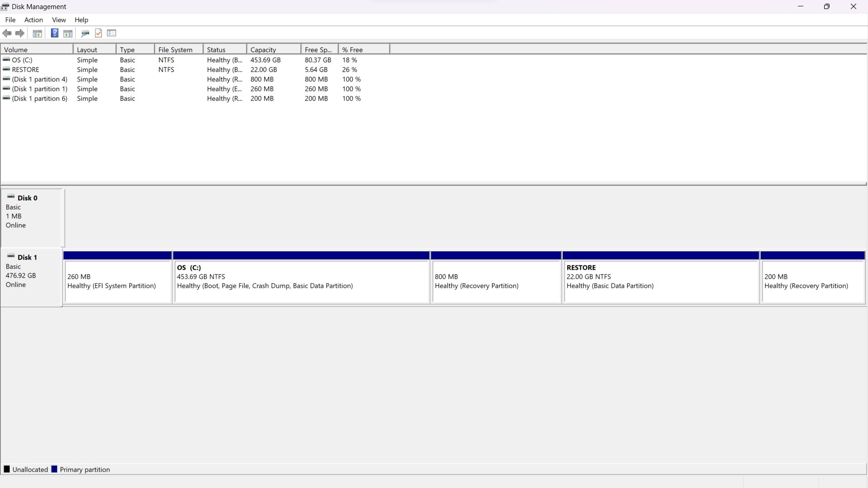Select the 260 MB EFI System Partition block

pos(118,277)
